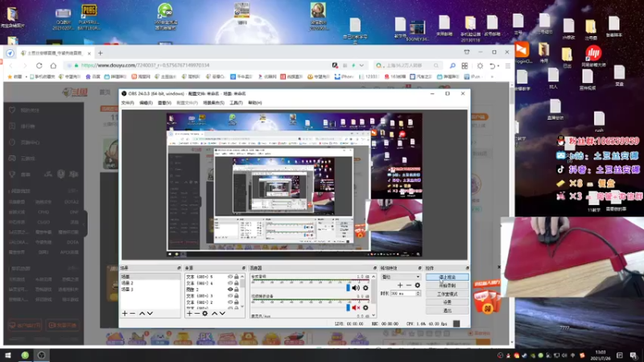This screenshot has height=362, width=644.
Task: Open OBS 编辑(E) menu
Action: click(x=146, y=103)
